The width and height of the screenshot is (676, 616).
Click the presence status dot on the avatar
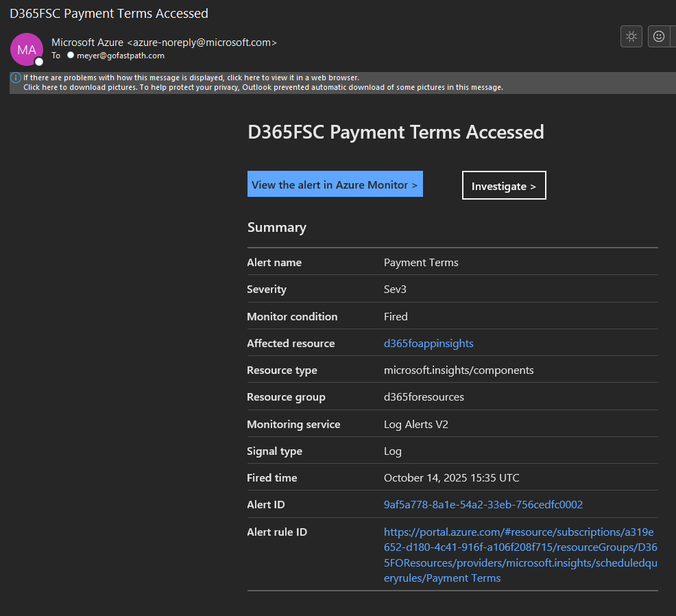(x=39, y=62)
